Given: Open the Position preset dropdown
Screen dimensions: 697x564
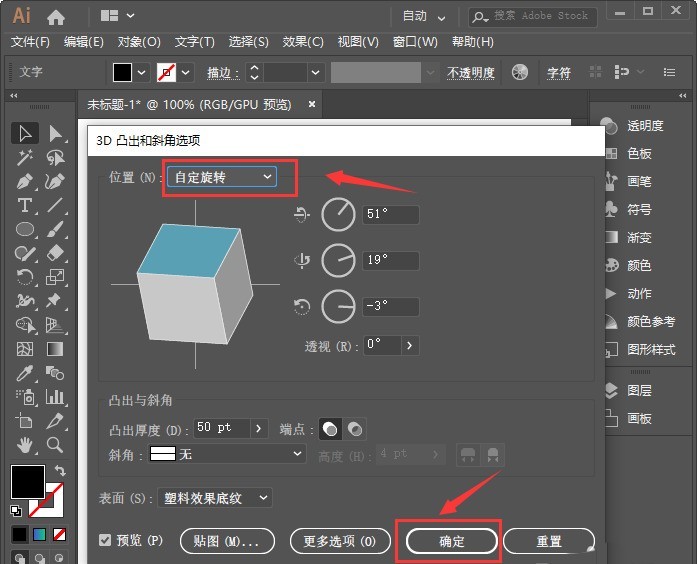Looking at the screenshot, I should pyautogui.click(x=222, y=177).
